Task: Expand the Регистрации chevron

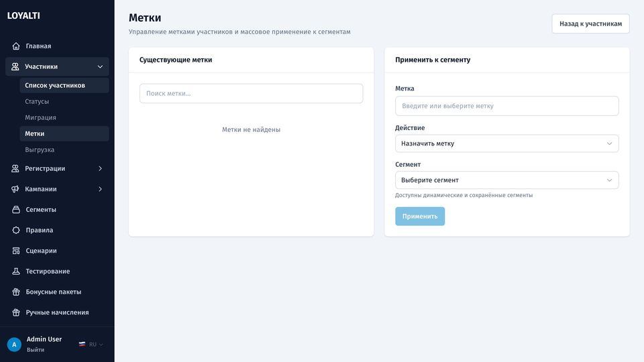Action: [x=100, y=168]
